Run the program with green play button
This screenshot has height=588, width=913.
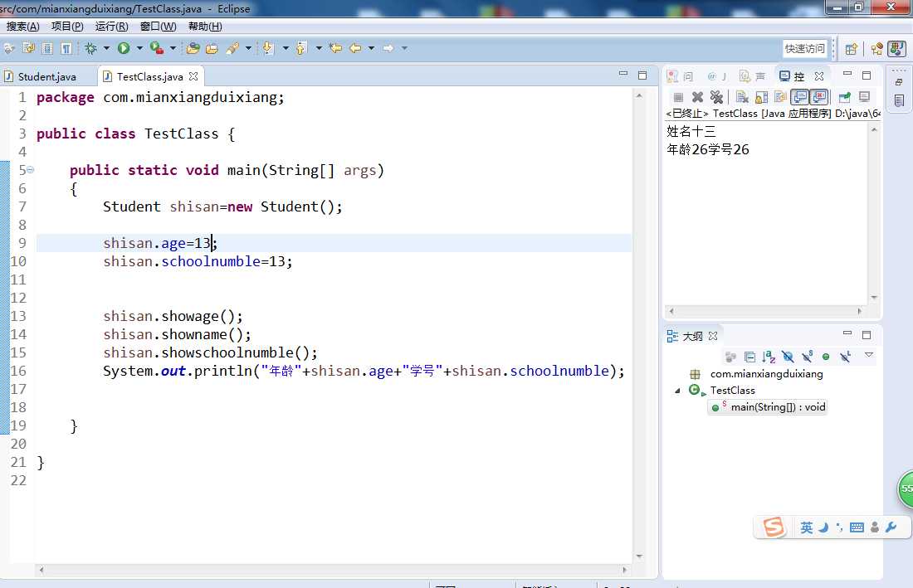coord(124,48)
